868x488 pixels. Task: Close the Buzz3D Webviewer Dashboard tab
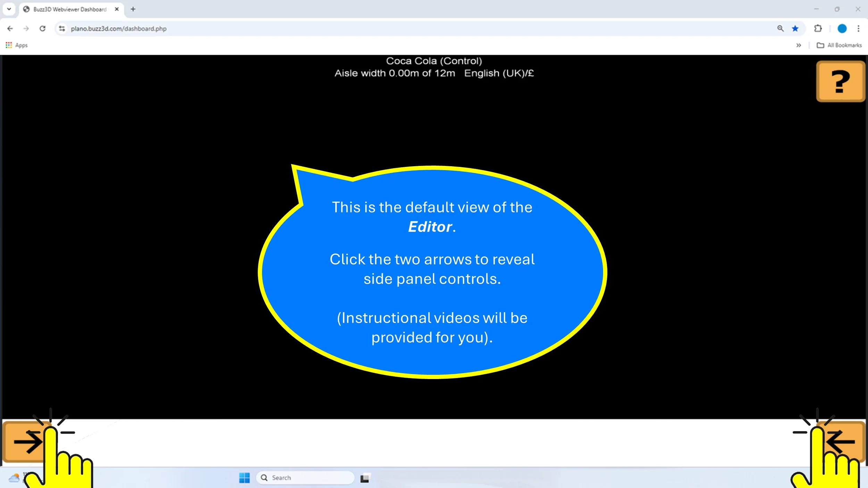pos(117,9)
